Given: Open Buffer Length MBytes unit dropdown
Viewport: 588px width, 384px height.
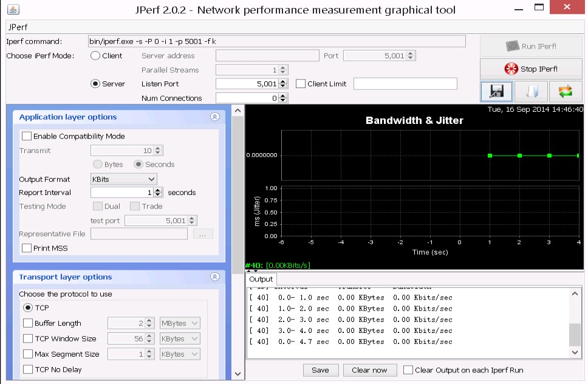Looking at the screenshot, I should (180, 323).
